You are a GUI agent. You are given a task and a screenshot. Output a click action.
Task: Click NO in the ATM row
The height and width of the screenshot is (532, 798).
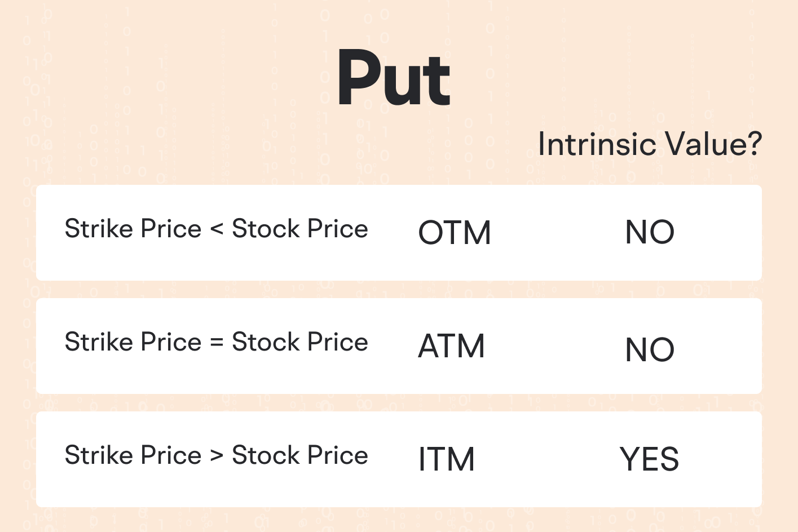click(650, 350)
